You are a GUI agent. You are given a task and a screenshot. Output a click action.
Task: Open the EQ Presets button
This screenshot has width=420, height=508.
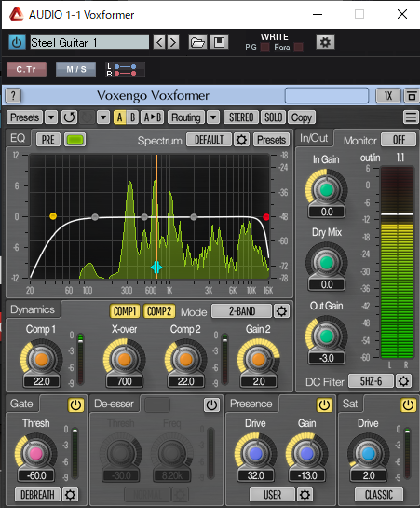coord(272,140)
